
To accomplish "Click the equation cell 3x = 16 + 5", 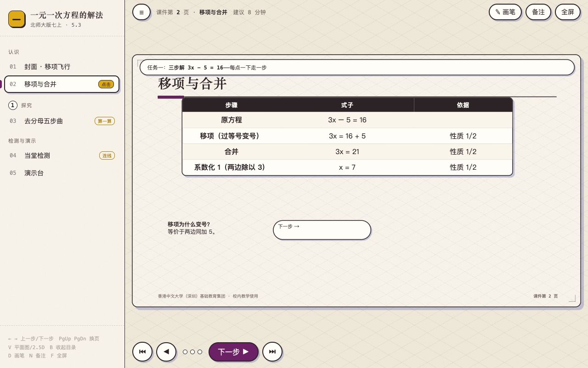I will [x=347, y=136].
